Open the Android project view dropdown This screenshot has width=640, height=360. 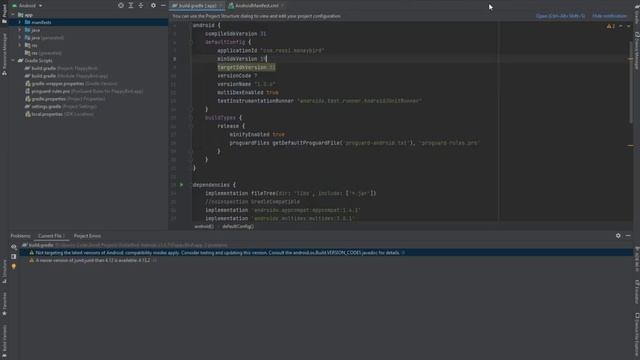(x=27, y=6)
